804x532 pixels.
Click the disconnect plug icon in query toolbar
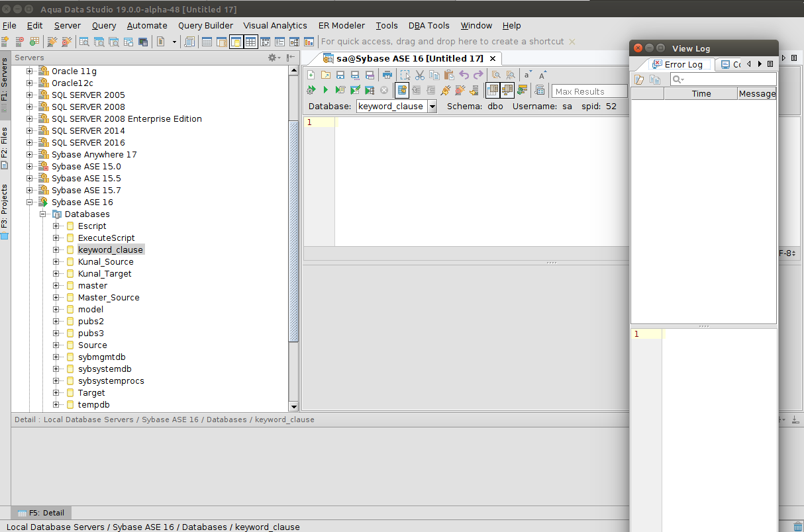[460, 90]
